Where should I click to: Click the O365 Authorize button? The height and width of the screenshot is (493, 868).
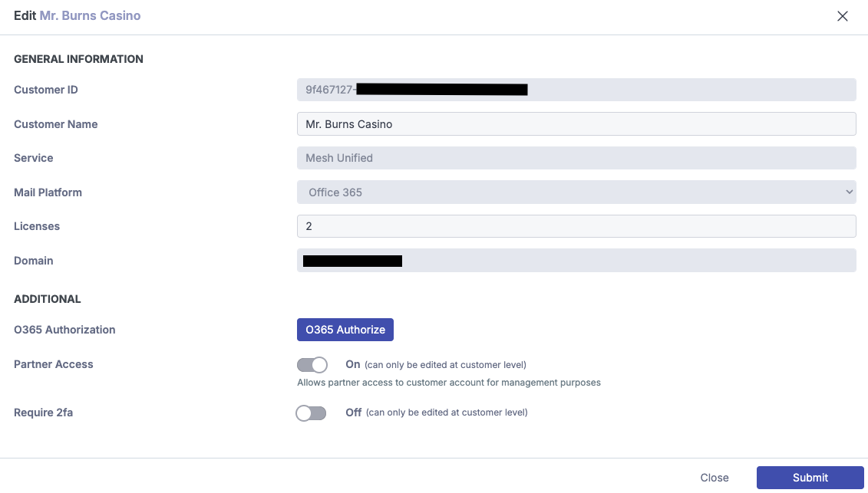pos(345,330)
